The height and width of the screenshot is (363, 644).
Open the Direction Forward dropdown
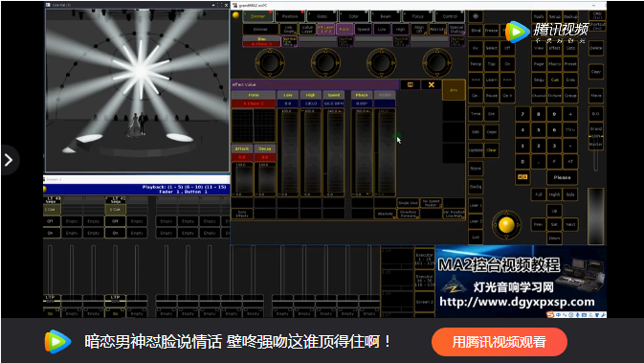click(409, 214)
